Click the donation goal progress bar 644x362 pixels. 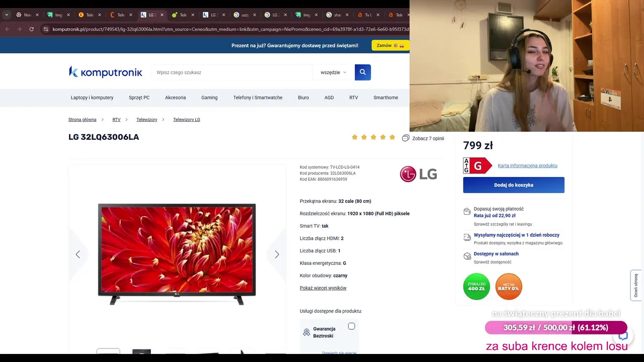pos(556,327)
